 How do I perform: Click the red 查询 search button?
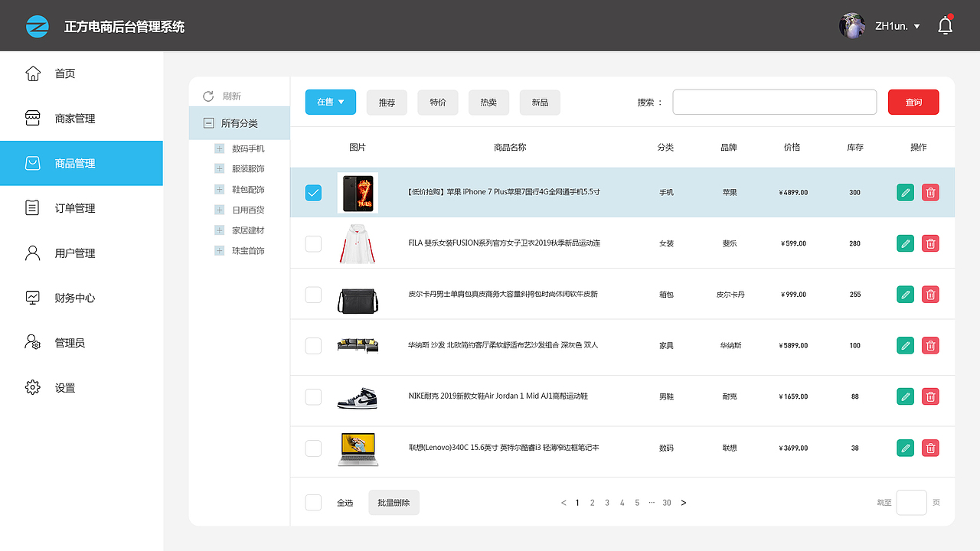coord(913,102)
